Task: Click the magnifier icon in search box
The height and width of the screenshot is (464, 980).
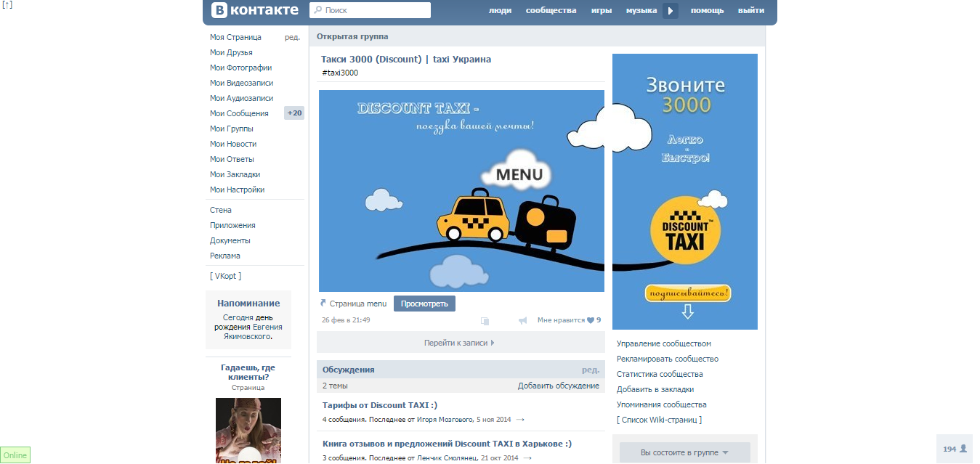Action: (317, 10)
